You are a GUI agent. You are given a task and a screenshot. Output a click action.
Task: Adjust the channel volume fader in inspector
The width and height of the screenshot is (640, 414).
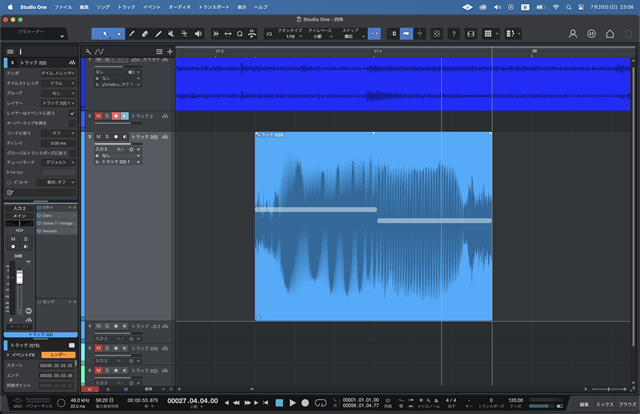point(19,277)
